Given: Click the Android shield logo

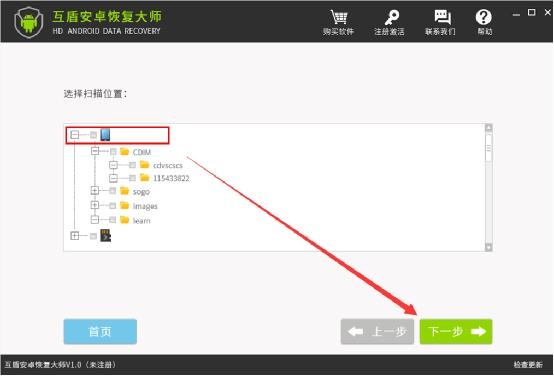Looking at the screenshot, I should 29,22.
